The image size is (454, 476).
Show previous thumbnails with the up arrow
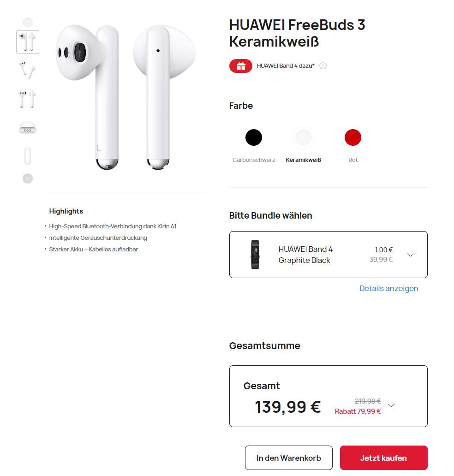click(x=28, y=22)
